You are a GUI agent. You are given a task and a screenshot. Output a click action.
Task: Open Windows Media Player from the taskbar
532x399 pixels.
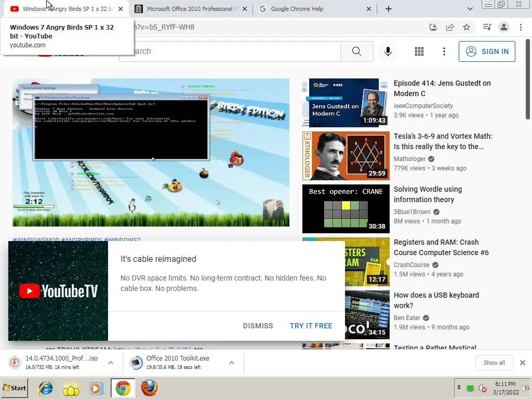click(96, 388)
